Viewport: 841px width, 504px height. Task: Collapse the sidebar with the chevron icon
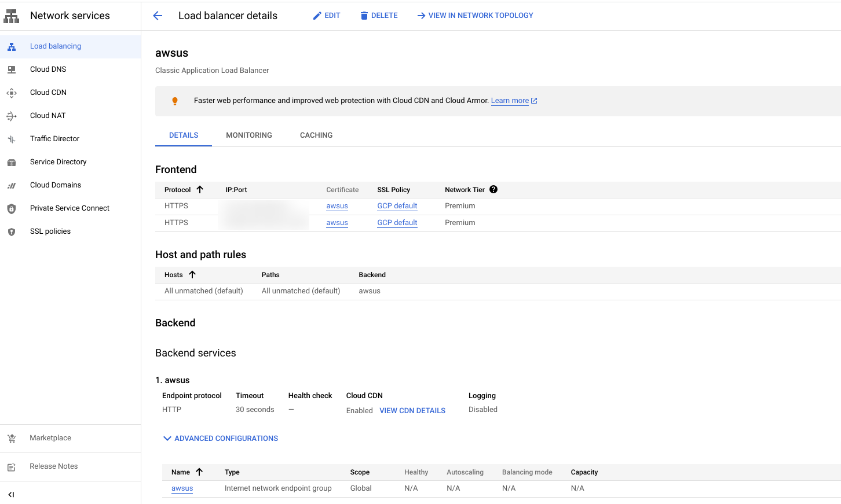(x=11, y=495)
